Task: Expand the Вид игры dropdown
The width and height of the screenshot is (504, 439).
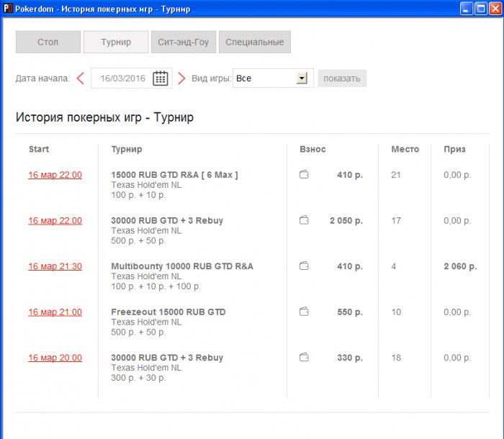Action: [x=302, y=78]
